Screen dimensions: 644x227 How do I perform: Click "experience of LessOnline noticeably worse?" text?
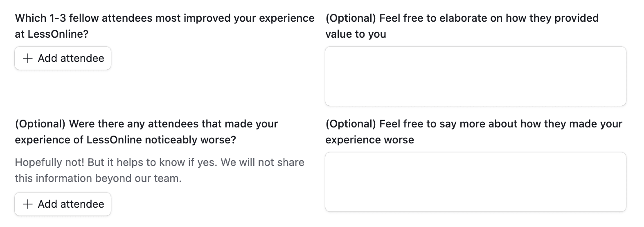[125, 140]
